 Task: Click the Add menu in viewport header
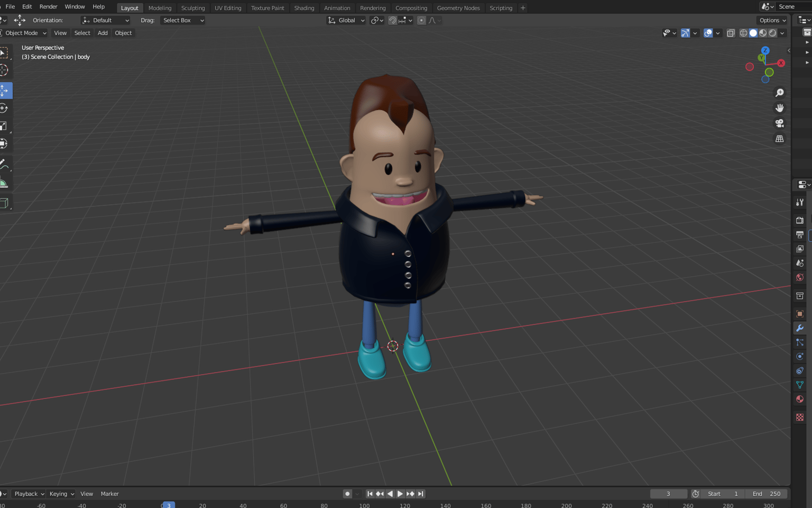point(103,33)
